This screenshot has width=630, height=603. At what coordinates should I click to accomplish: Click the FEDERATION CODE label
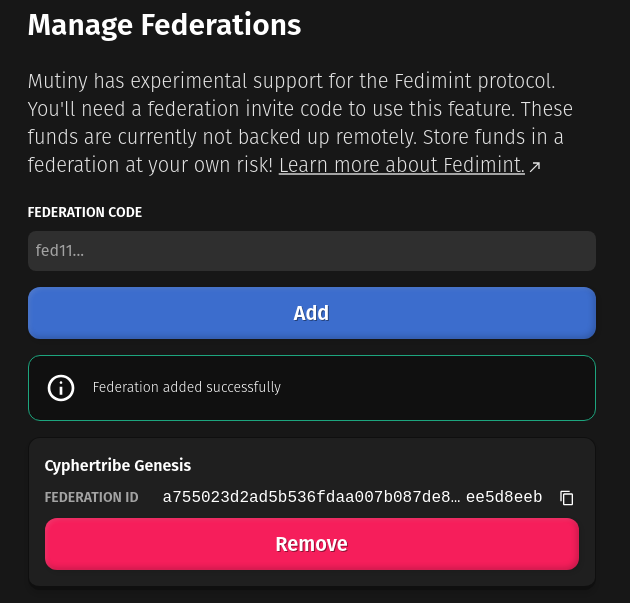(85, 212)
